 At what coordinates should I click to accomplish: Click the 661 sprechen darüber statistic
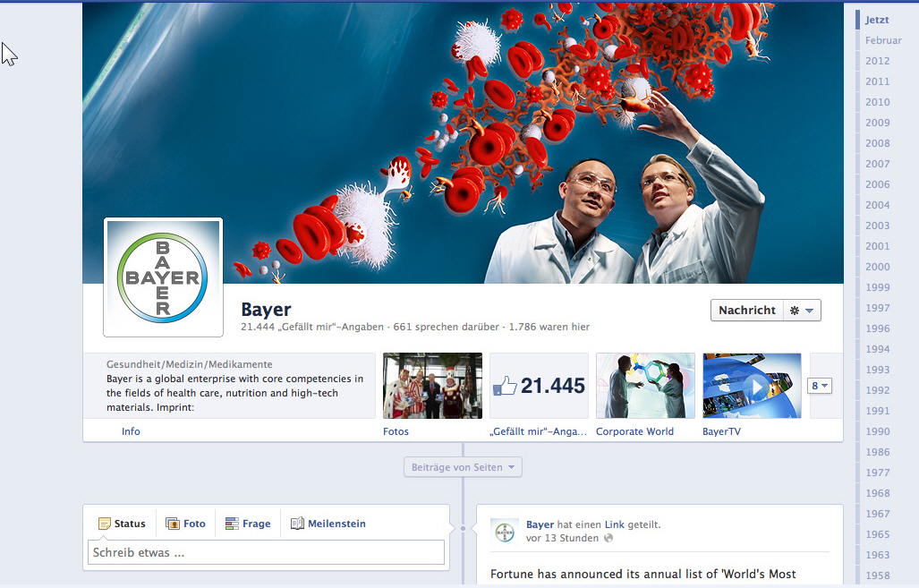(446, 328)
